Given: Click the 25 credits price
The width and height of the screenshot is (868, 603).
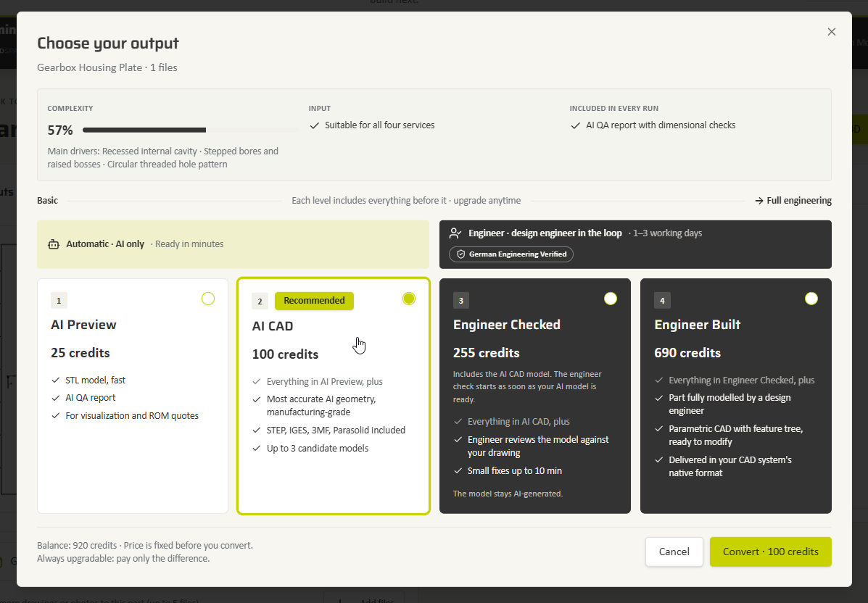Looking at the screenshot, I should 80,353.
